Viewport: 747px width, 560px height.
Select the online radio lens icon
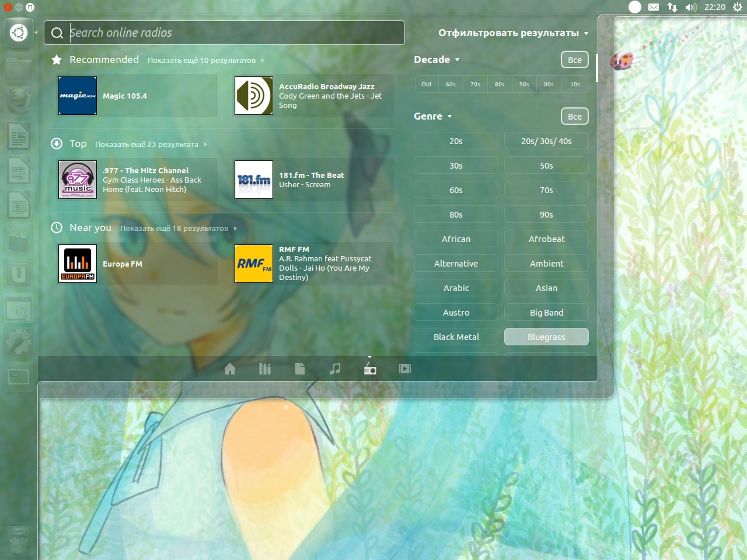pyautogui.click(x=370, y=369)
